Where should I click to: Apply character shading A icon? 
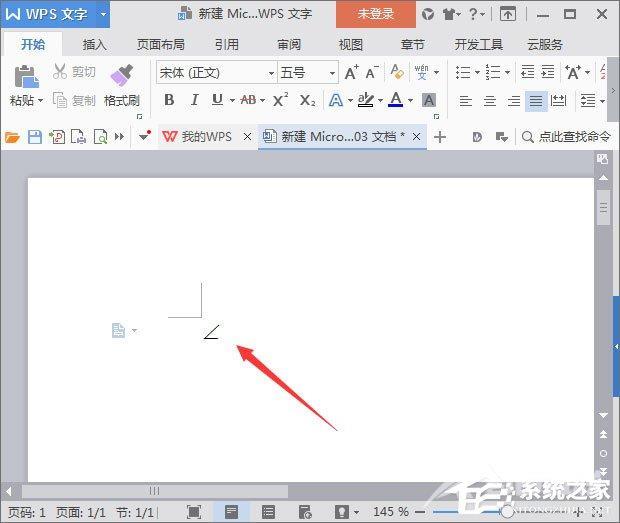[x=429, y=100]
